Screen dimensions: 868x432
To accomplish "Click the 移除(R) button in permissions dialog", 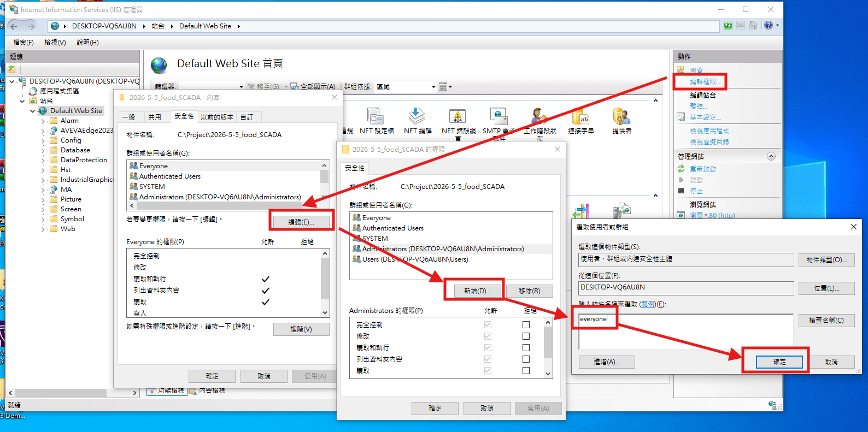I will [529, 291].
